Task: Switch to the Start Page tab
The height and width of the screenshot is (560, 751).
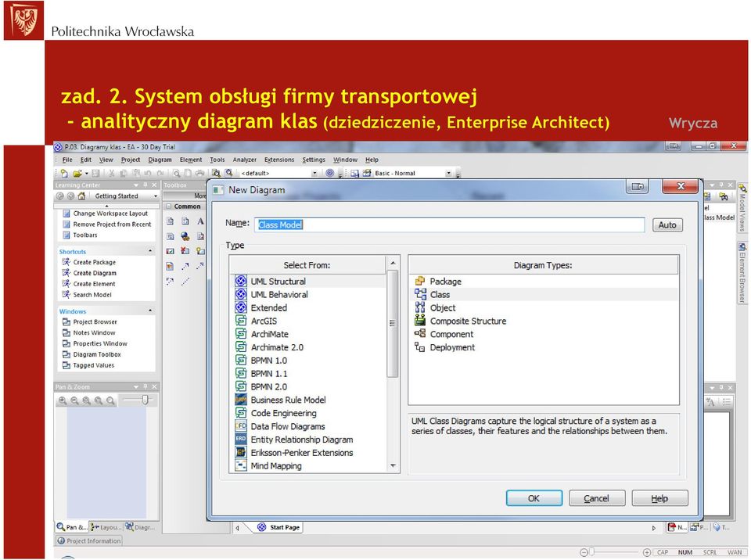Action: click(x=279, y=527)
